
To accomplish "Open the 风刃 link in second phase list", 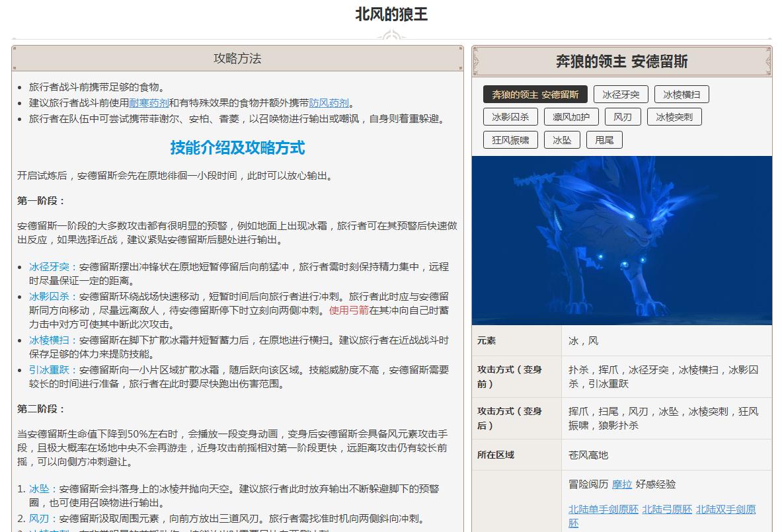I will 39,519.
